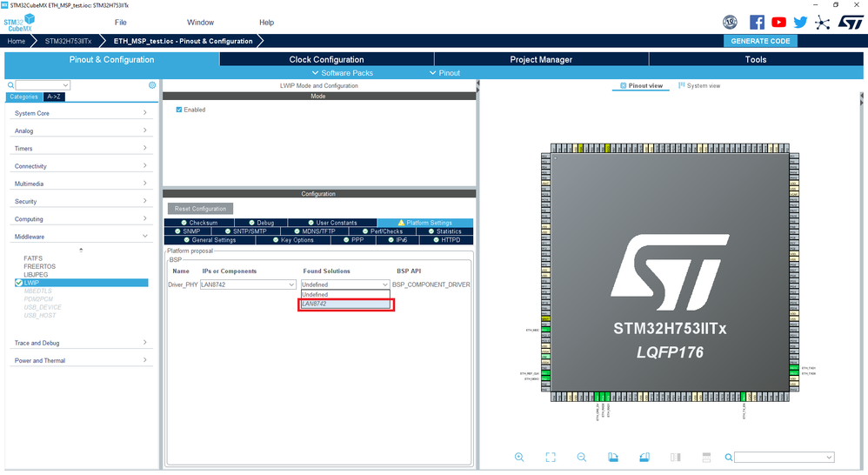The height and width of the screenshot is (475, 868).
Task: Open the Window menu
Action: pos(200,23)
